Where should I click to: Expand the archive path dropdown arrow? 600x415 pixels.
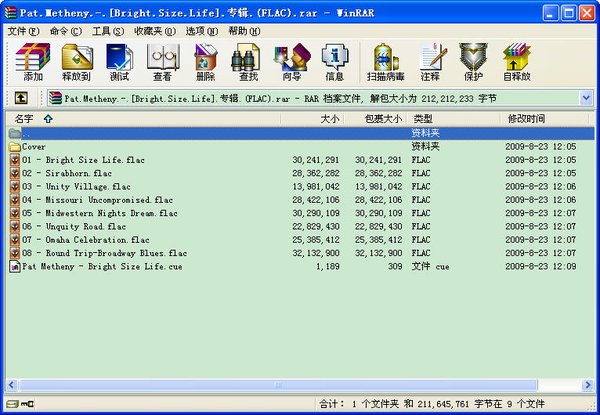[x=586, y=98]
